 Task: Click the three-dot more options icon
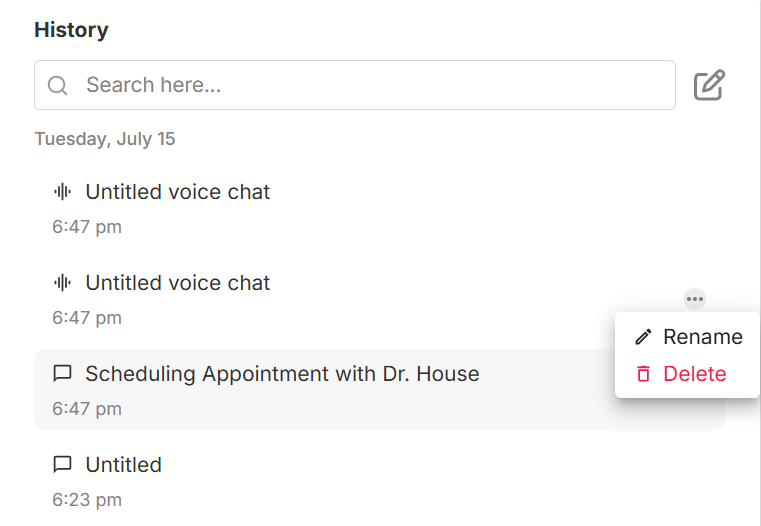click(x=695, y=298)
